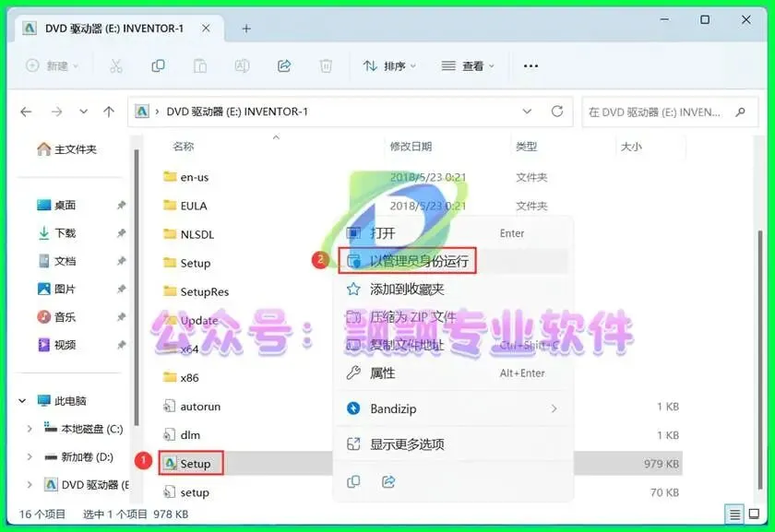Choose Add to Favorites in context menu
This screenshot has width=775, height=532.
(x=453, y=289)
